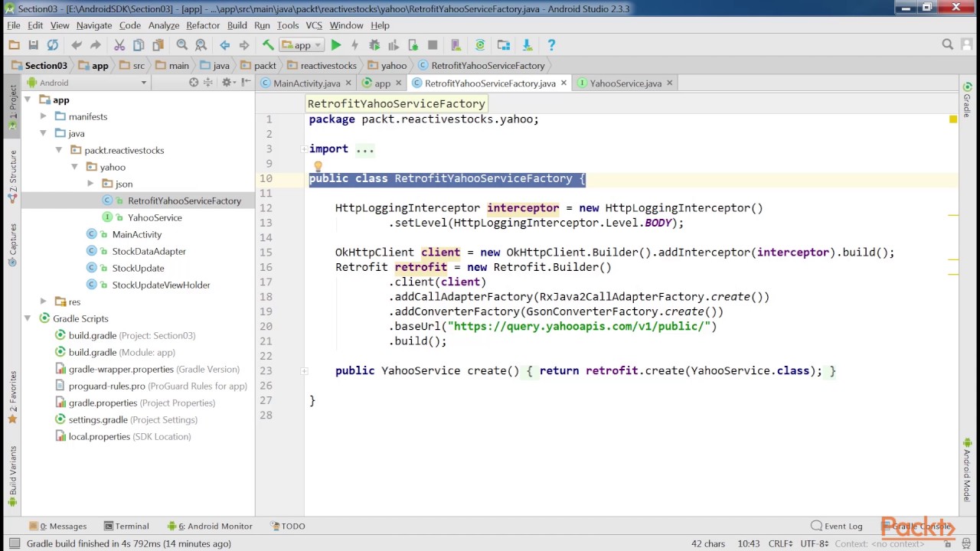This screenshot has height=551, width=980.
Task: Toggle tool window bars icon in status corner
Action: [x=13, y=543]
